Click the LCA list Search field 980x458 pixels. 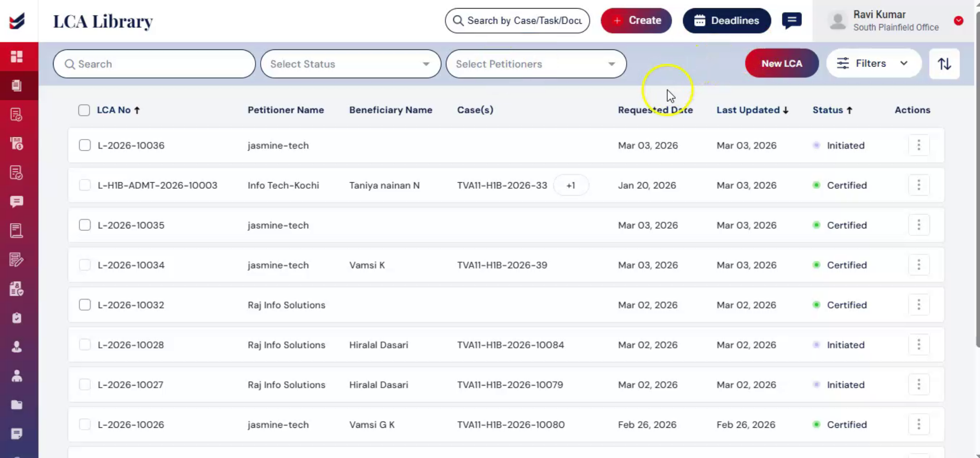[x=154, y=64]
